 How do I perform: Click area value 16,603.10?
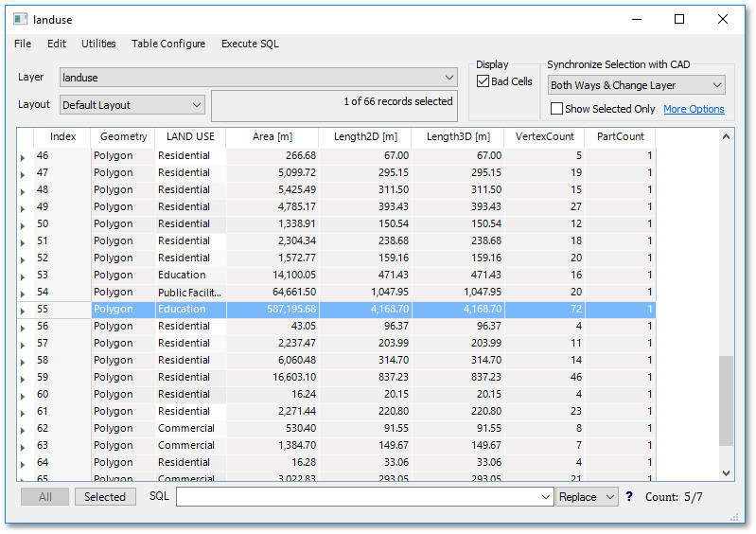[x=273, y=377]
